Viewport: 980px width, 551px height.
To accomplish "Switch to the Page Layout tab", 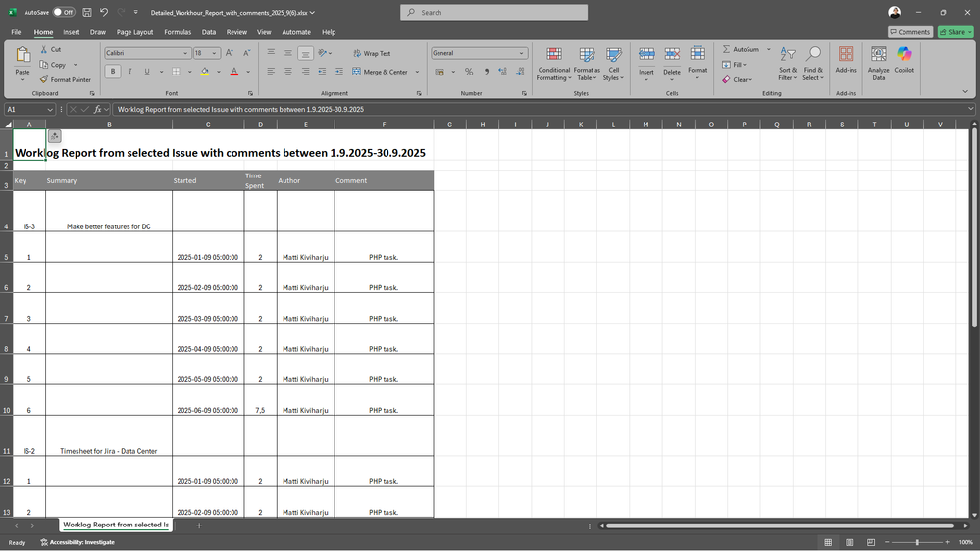I will pyautogui.click(x=134, y=32).
